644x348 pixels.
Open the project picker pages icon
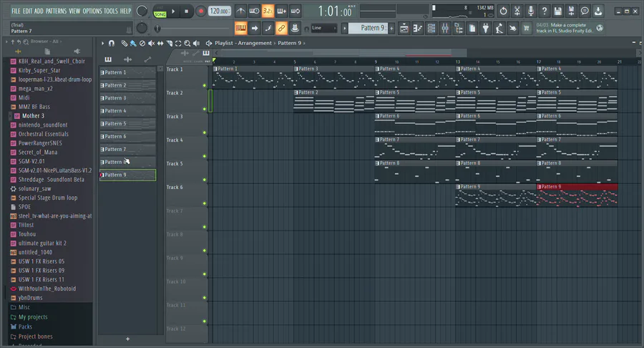coord(472,29)
